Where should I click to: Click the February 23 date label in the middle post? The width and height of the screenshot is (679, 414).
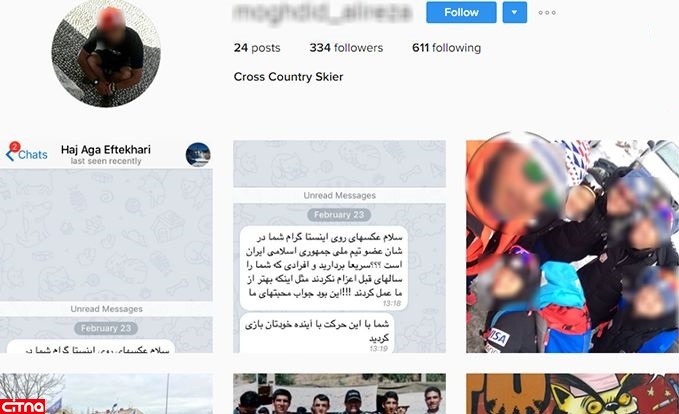point(339,215)
